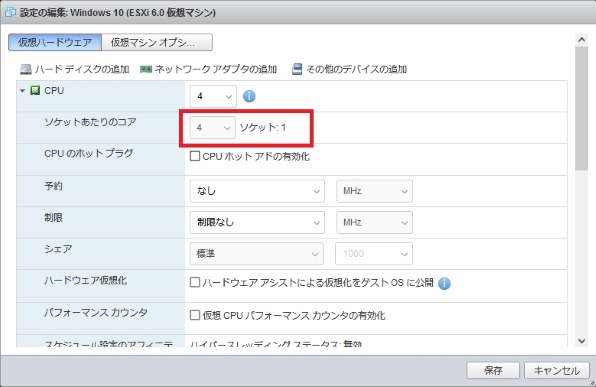Click the パフォーマンス カウンタ label
Viewport: 596px width, 387px height.
[x=95, y=312]
